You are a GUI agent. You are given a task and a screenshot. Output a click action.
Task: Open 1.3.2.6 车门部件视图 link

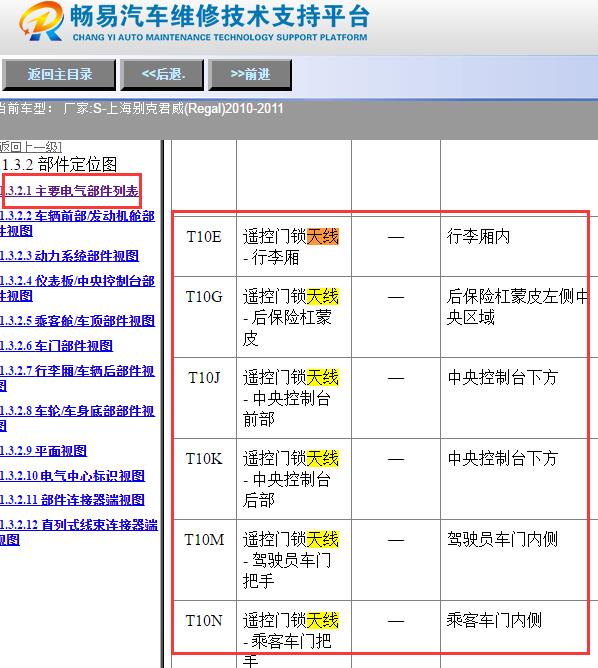[x=56, y=346]
